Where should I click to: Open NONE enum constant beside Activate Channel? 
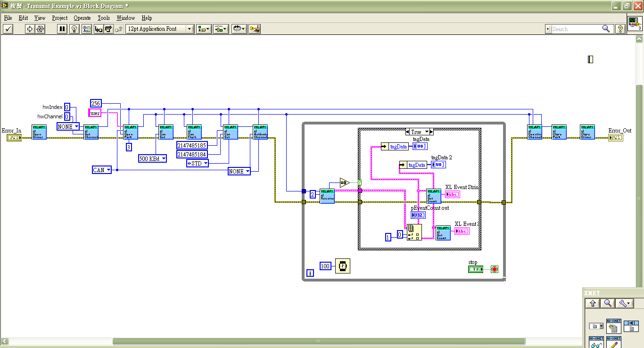pos(239,171)
